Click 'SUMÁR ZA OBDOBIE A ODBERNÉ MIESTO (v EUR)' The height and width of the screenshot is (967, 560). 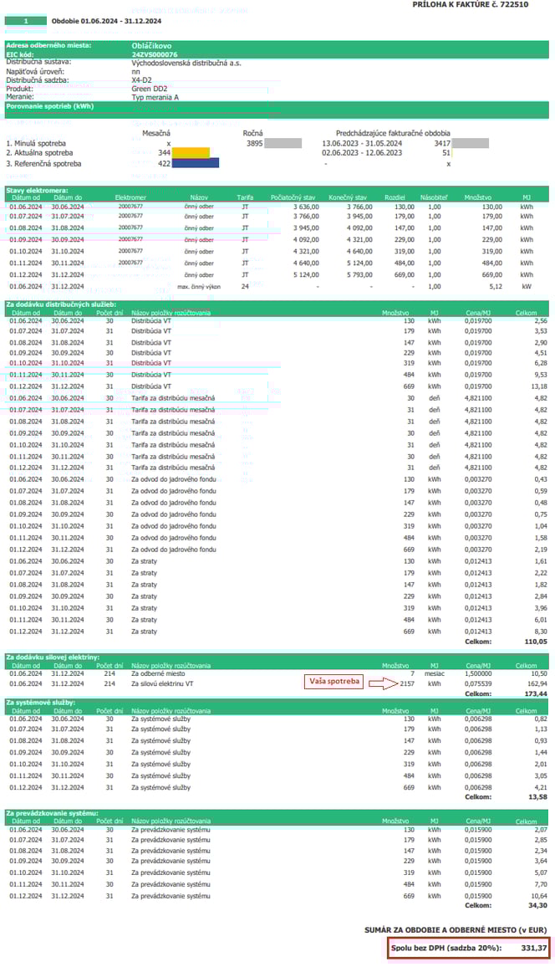tap(456, 930)
